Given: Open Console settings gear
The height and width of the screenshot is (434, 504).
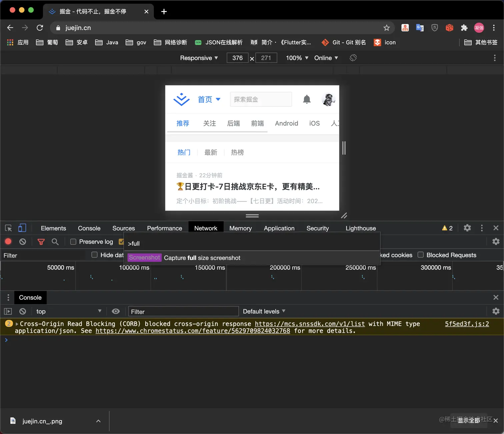Looking at the screenshot, I should 496,311.
